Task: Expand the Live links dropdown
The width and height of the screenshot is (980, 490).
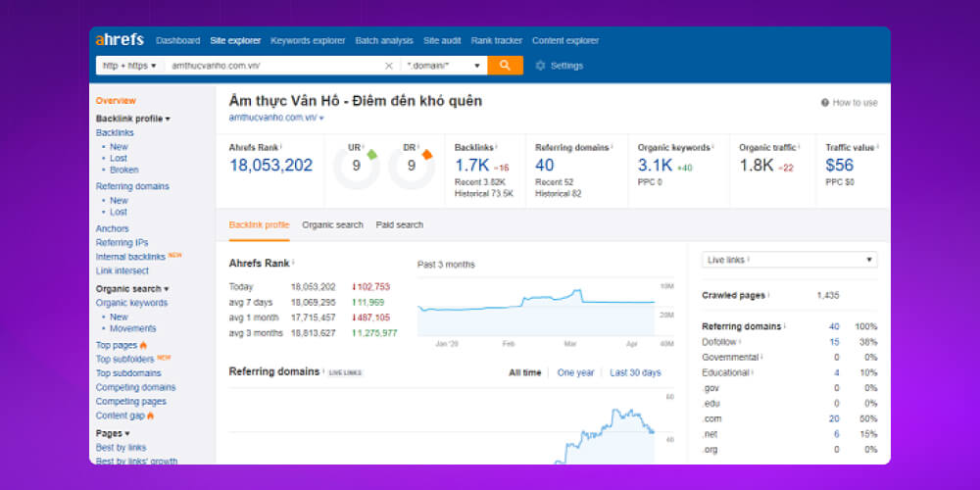Action: click(x=789, y=260)
